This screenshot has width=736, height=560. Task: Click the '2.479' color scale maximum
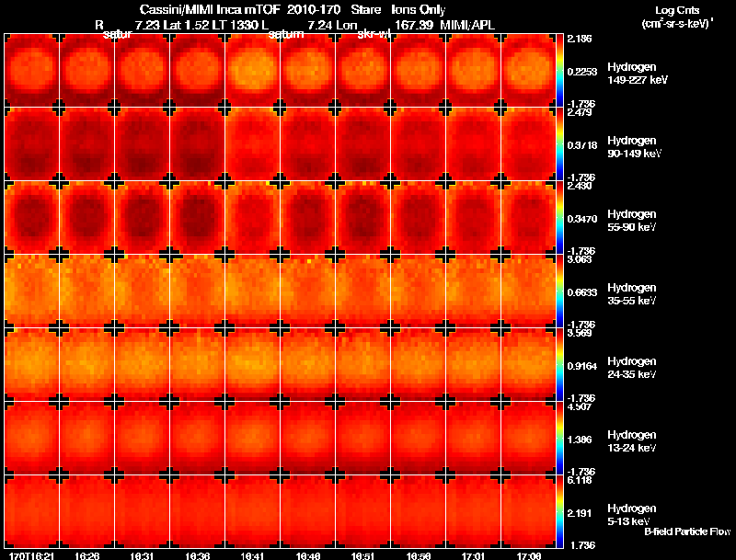[580, 112]
